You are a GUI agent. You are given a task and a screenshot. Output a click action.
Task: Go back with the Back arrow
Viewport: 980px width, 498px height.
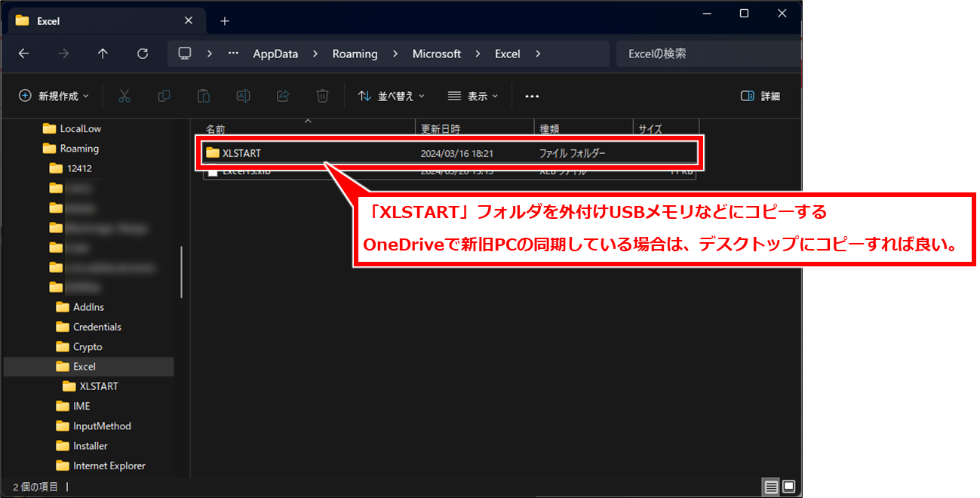click(23, 54)
